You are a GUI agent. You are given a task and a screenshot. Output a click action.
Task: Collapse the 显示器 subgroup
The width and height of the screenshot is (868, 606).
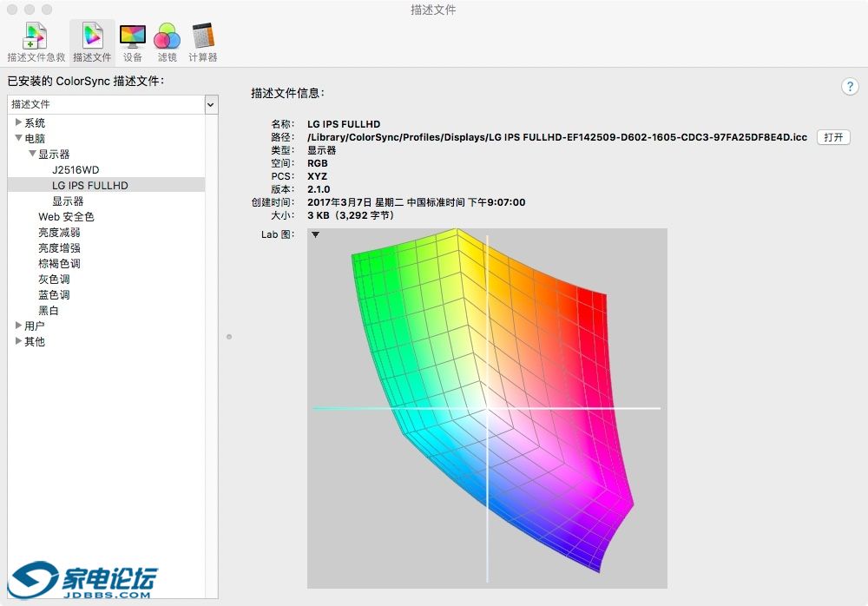[33, 155]
